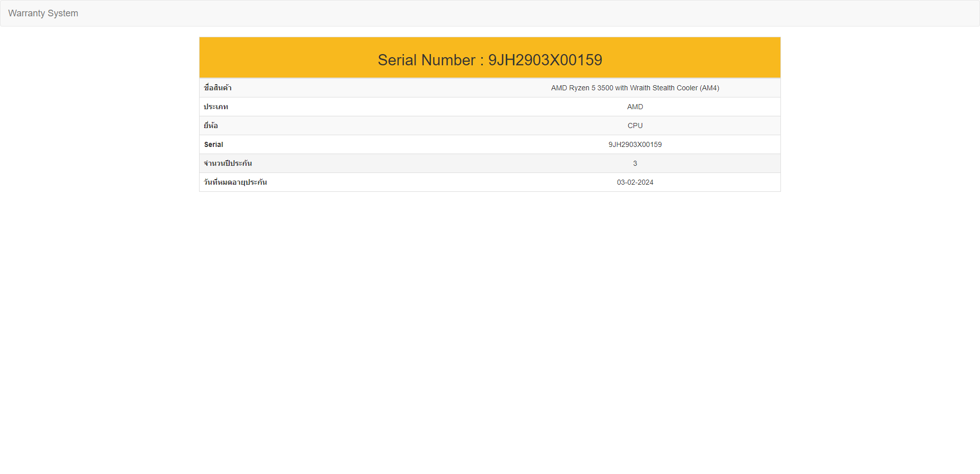980x474 pixels.
Task: Click 'System' word in top navbar brand
Action: pos(63,13)
